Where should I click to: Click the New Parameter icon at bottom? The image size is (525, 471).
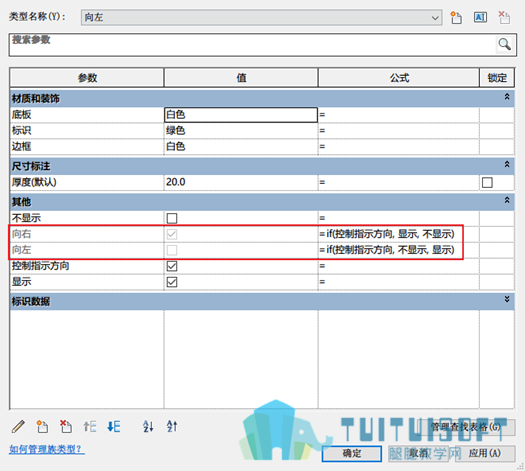[42, 427]
